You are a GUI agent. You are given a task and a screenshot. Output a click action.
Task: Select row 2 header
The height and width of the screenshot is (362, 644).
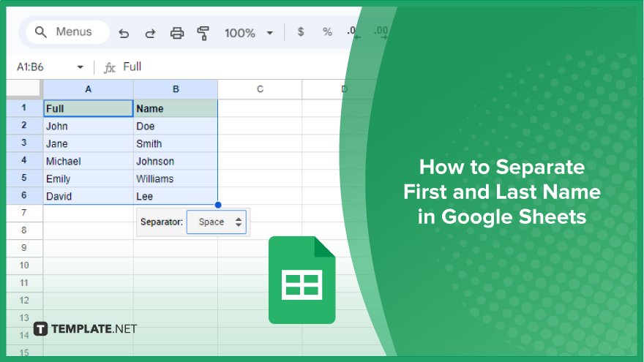24,126
